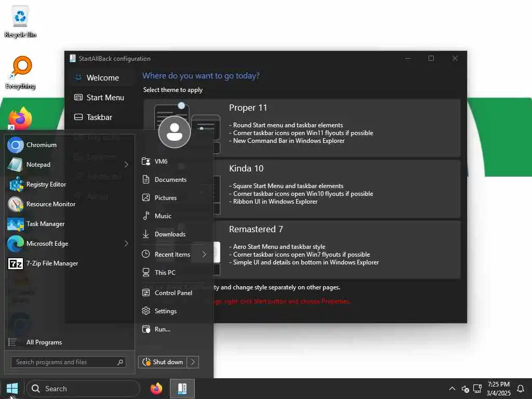The height and width of the screenshot is (399, 532).
Task: Show hidden tray icons chevron
Action: 453,389
